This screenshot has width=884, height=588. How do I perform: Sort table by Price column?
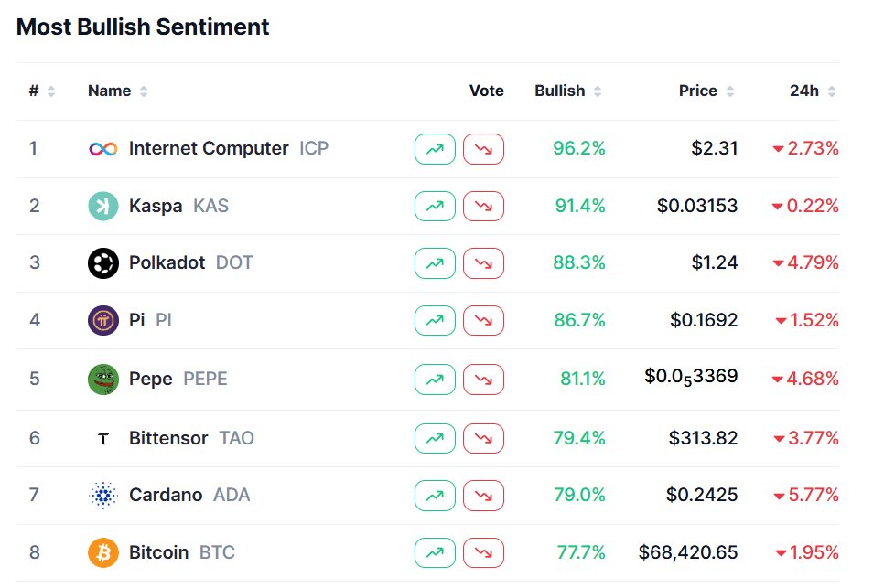(x=706, y=91)
